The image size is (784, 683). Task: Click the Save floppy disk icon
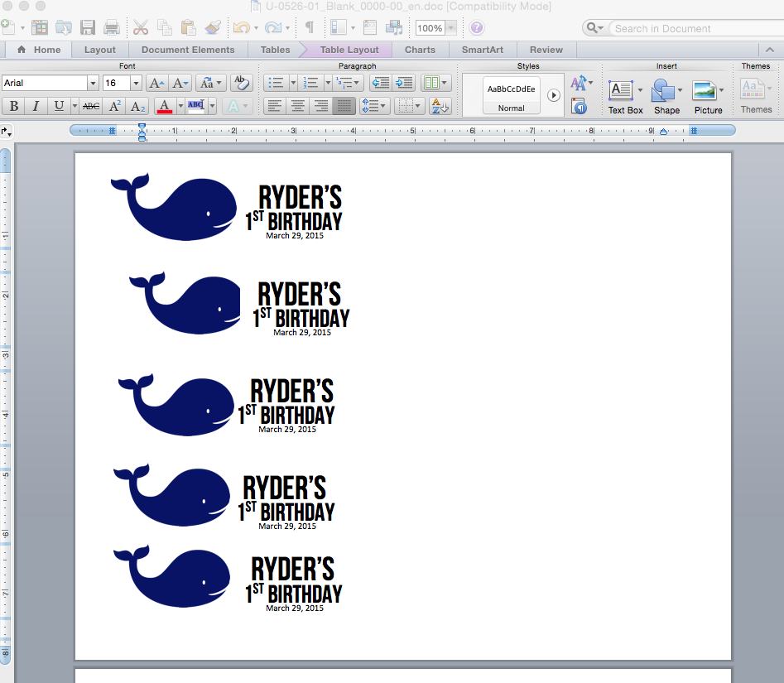88,27
